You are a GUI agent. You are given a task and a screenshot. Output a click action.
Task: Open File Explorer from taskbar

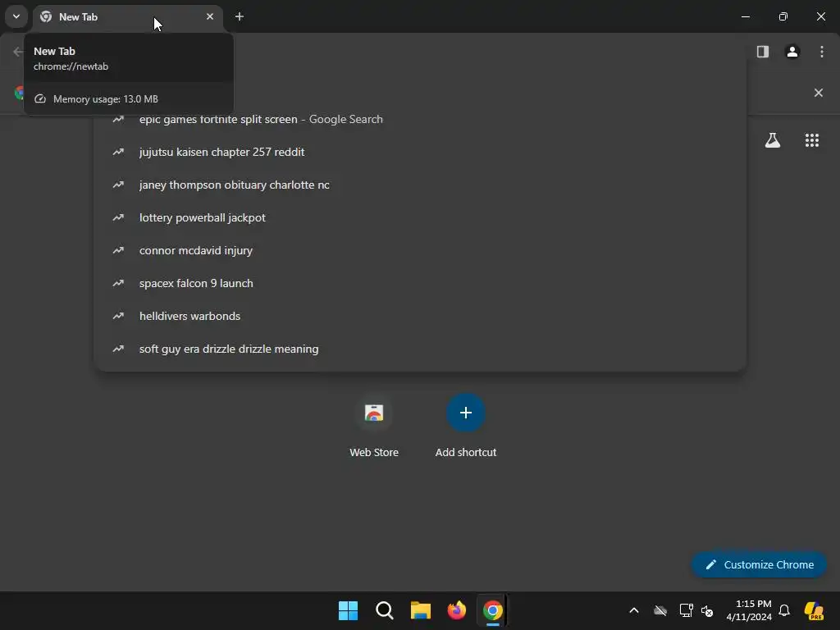click(x=421, y=610)
